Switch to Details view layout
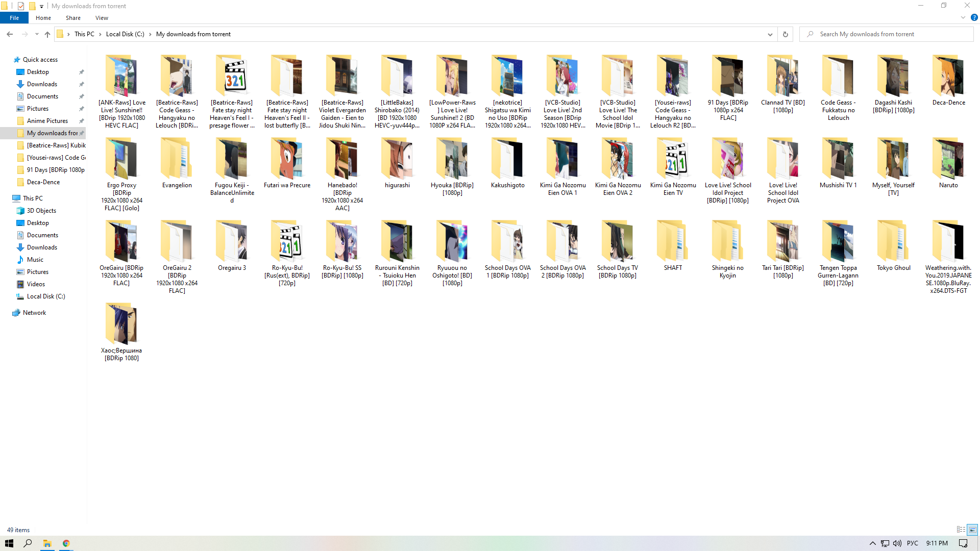Viewport: 980px width, 551px height. pos(961,530)
